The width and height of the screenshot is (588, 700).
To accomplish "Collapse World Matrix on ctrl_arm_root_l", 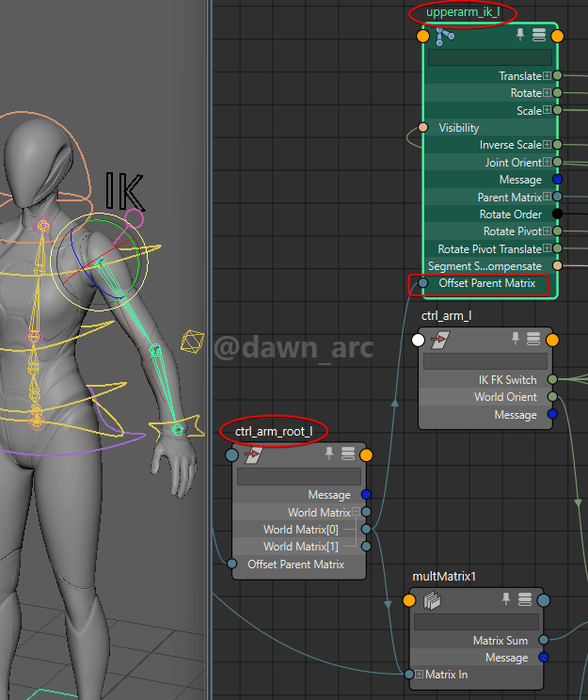I will [356, 512].
